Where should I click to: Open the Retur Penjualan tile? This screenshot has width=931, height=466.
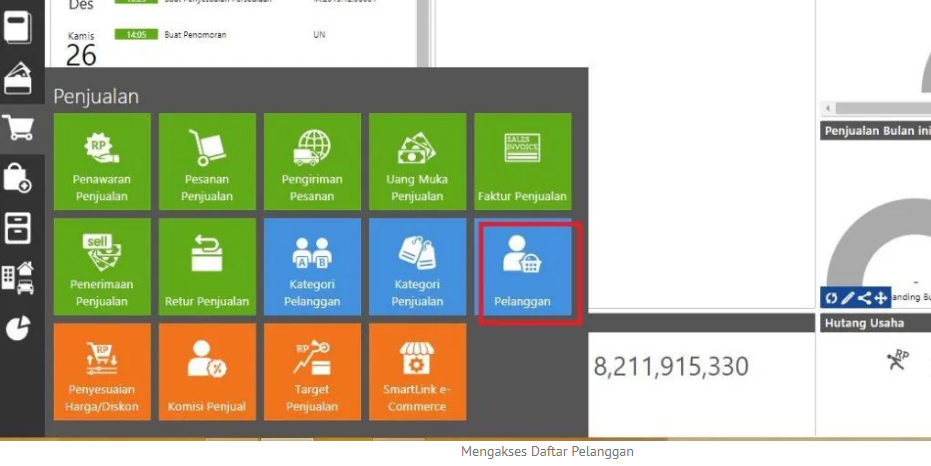pos(207,267)
